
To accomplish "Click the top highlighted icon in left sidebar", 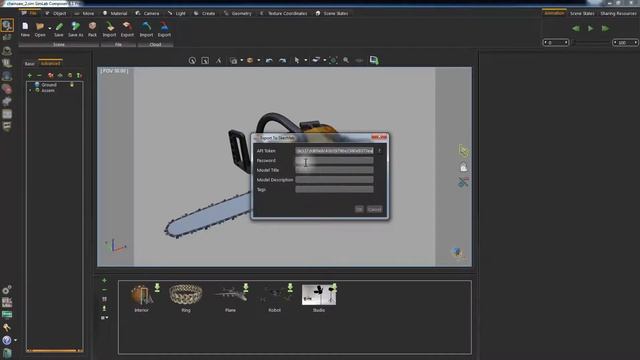I will [x=7, y=25].
